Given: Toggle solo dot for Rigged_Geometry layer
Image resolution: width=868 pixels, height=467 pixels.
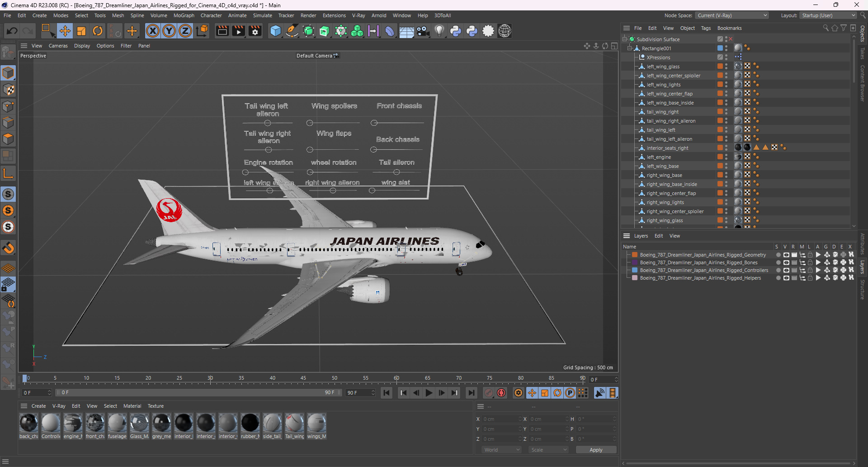Looking at the screenshot, I should 778,255.
